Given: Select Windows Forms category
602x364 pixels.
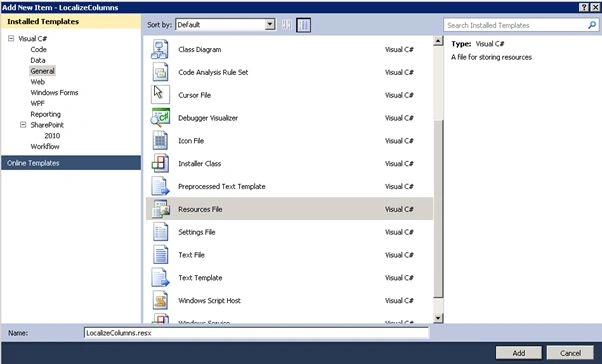Looking at the screenshot, I should click(54, 92).
